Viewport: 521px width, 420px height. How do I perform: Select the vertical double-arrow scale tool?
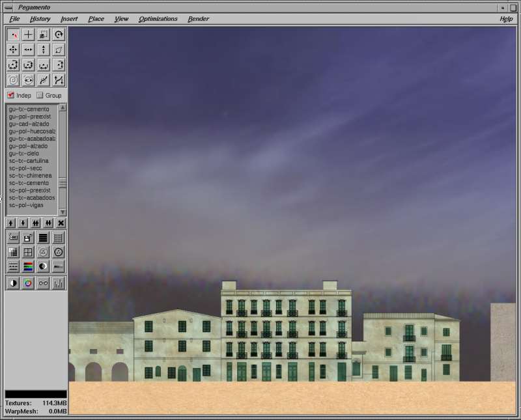pos(43,49)
